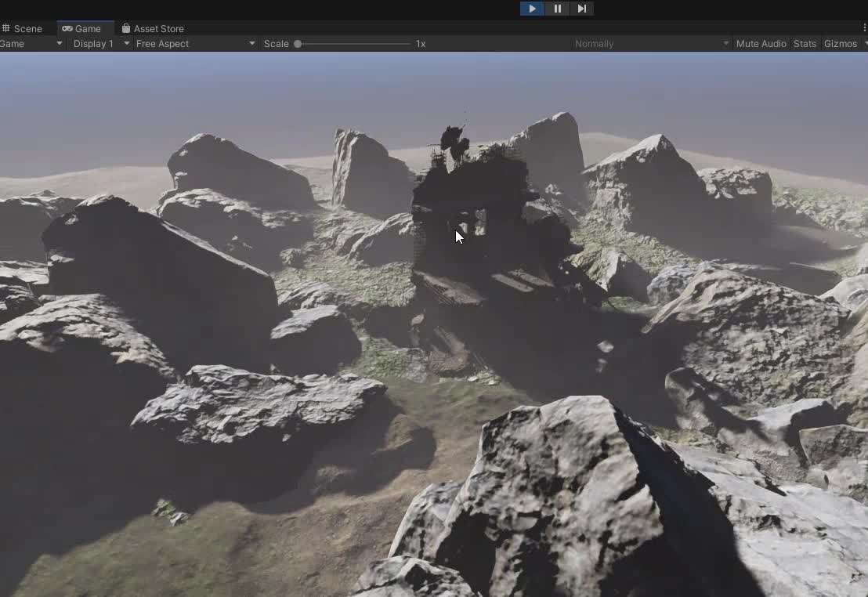Open the Game view type dropdown
The image size is (868, 597).
[x=31, y=44]
